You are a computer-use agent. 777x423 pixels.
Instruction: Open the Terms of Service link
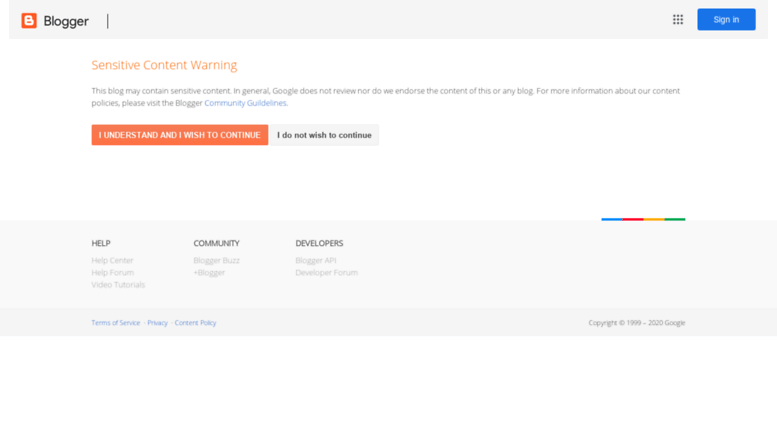point(115,323)
